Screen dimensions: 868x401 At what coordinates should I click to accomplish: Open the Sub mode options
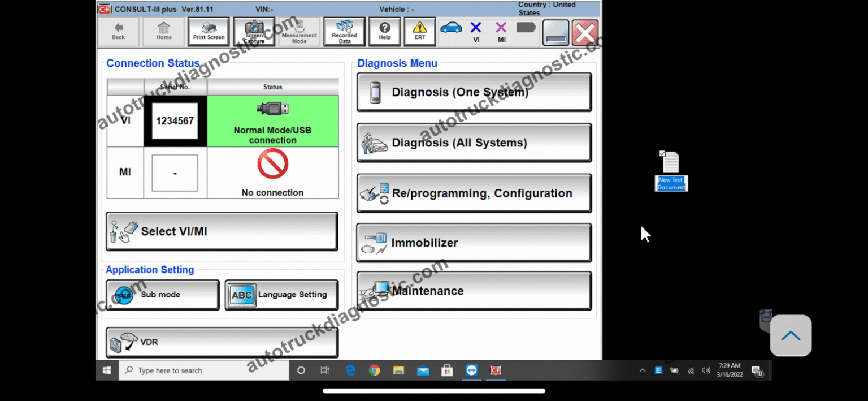pyautogui.click(x=162, y=295)
